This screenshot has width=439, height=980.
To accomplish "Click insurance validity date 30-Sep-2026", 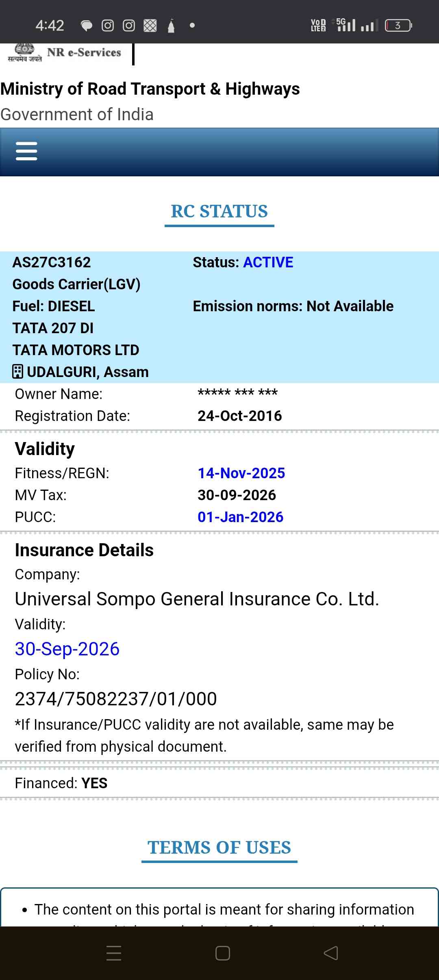I will [x=67, y=649].
